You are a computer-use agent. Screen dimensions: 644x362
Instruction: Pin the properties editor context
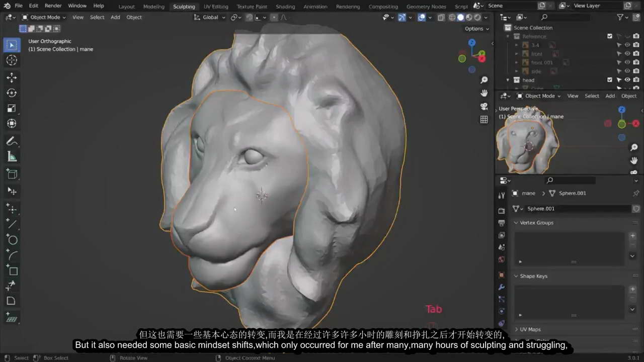[636, 193]
